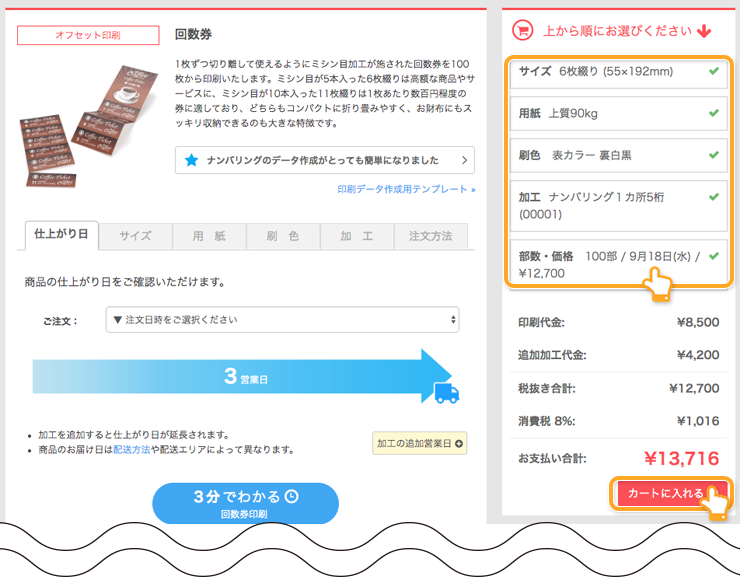Viewport: 740px width, 580px height.
Task: Click the clock icon on 3分でわかる button
Action: click(292, 496)
